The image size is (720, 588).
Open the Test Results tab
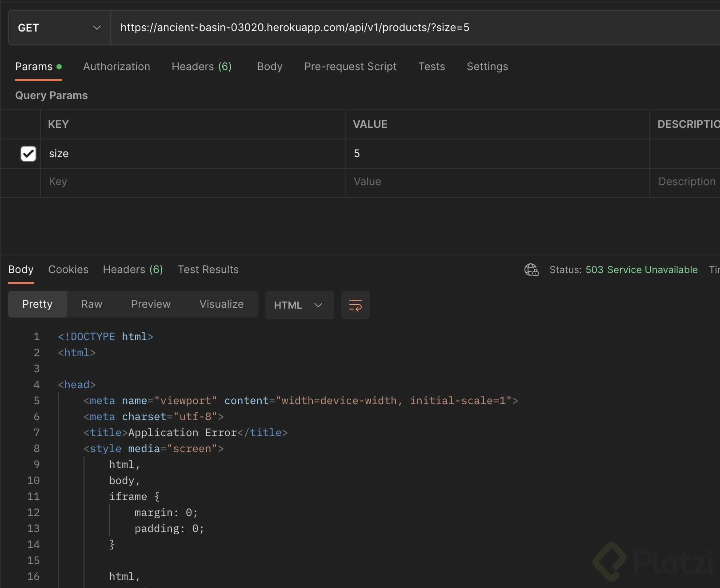tap(208, 270)
